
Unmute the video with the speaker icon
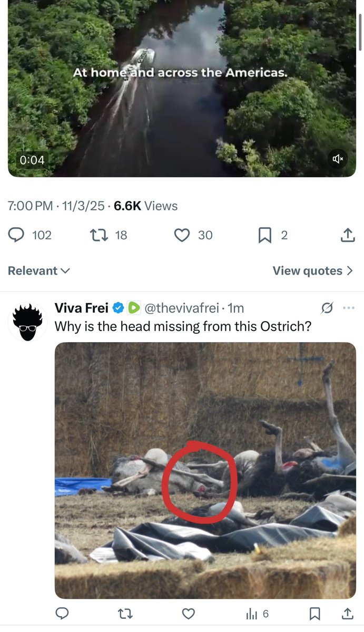point(338,158)
